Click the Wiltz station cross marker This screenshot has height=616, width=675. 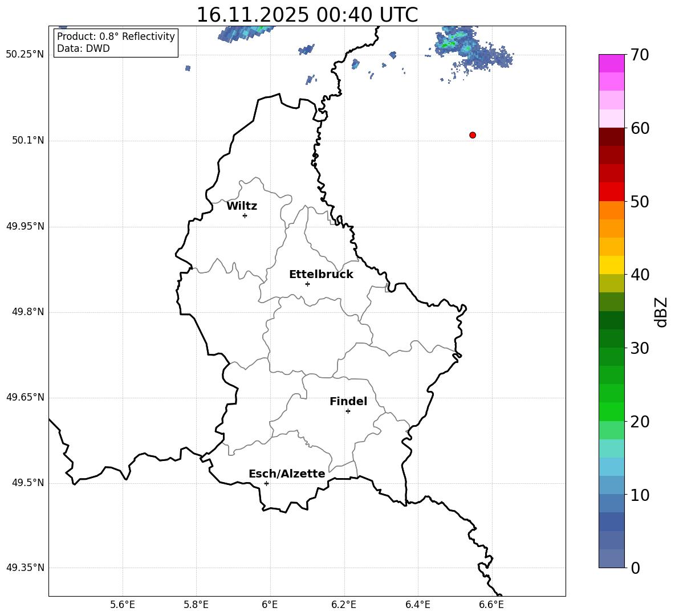pos(245,215)
